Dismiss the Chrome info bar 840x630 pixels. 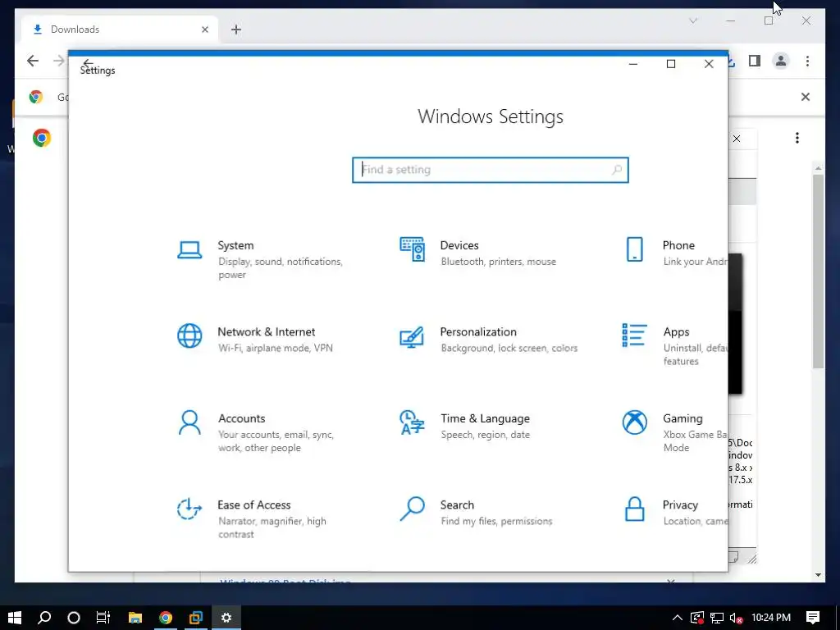click(806, 97)
